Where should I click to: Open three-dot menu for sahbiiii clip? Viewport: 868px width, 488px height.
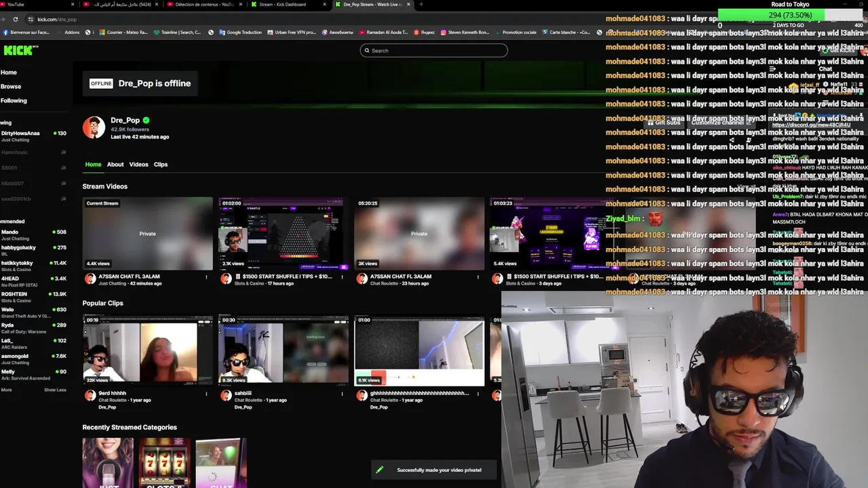342,393
